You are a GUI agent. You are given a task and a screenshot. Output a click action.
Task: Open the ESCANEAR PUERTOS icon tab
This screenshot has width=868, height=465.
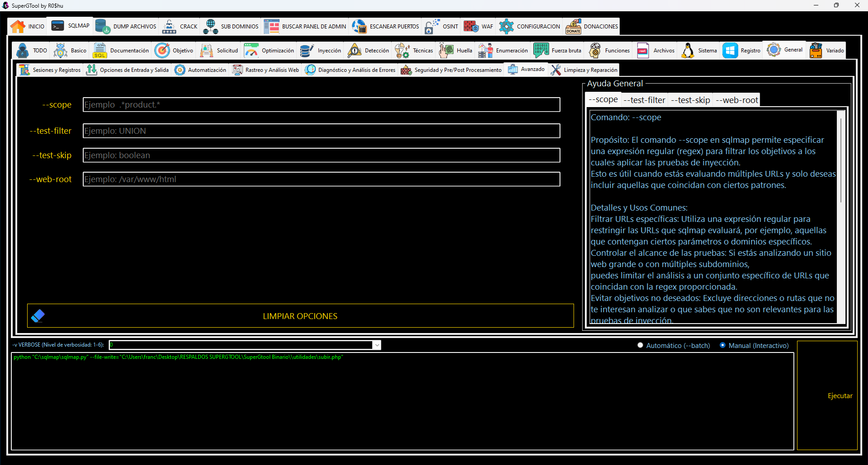pyautogui.click(x=359, y=27)
